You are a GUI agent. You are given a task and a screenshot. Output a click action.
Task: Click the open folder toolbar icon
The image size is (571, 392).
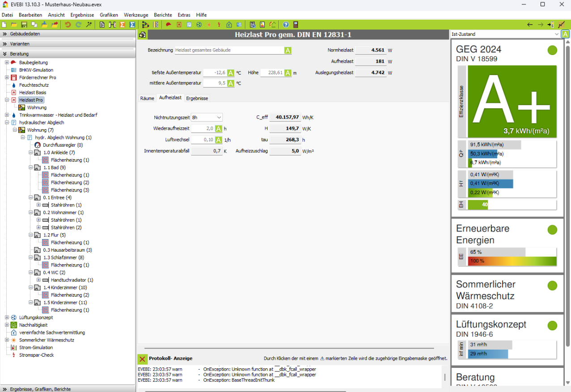[x=14, y=25]
